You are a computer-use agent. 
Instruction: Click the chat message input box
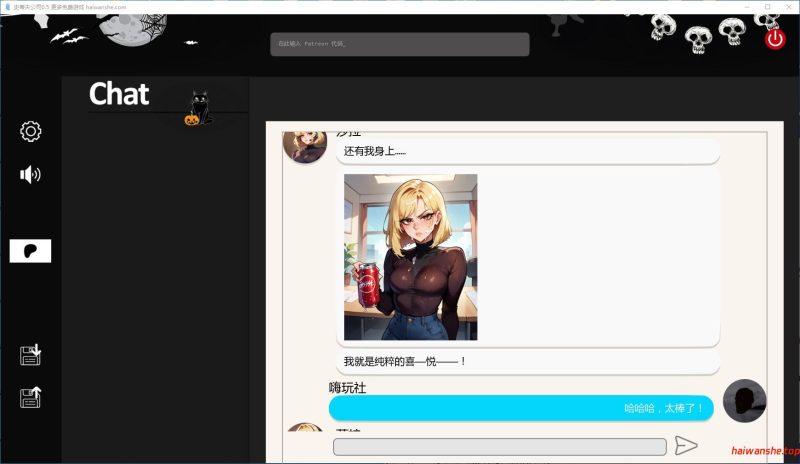point(499,447)
